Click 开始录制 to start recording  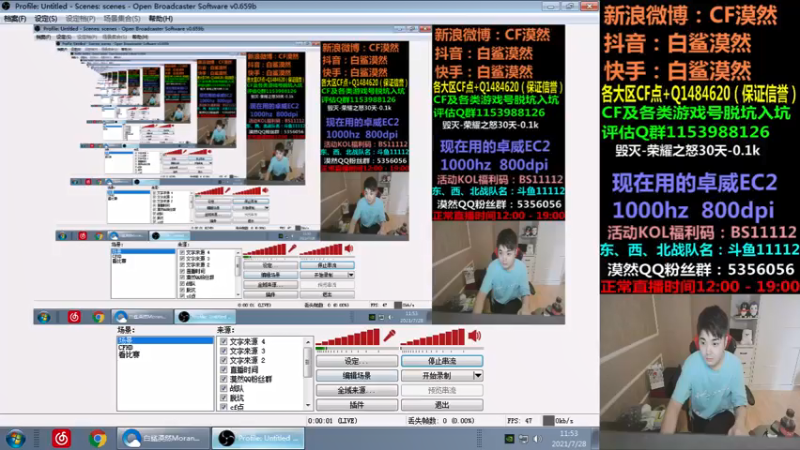pos(437,376)
